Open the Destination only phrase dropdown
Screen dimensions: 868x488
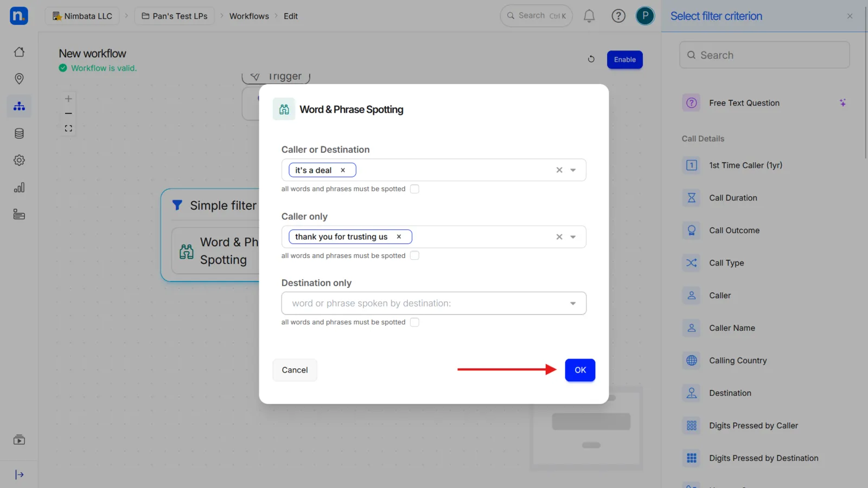point(433,304)
